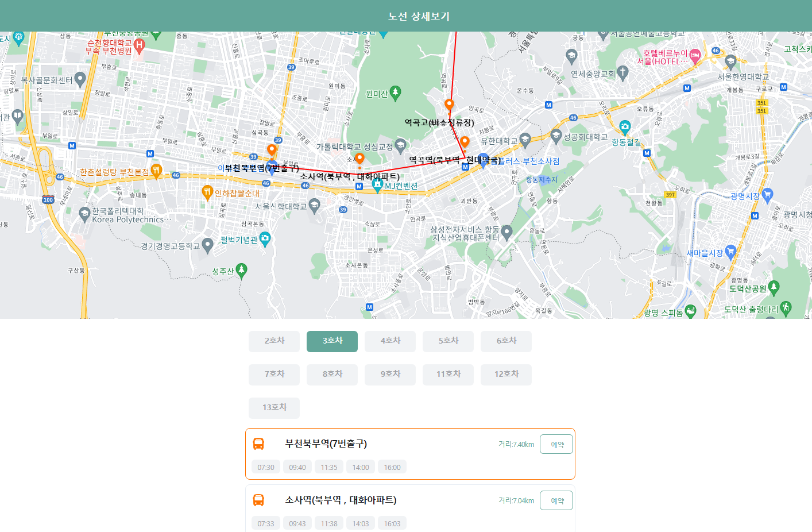Viewport: 812px width, 532px height.
Task: Click the 노선 상세보기 header title
Action: click(x=419, y=17)
